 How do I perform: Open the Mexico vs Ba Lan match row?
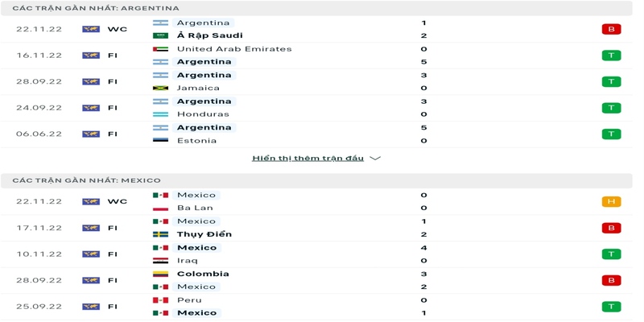[322, 201]
